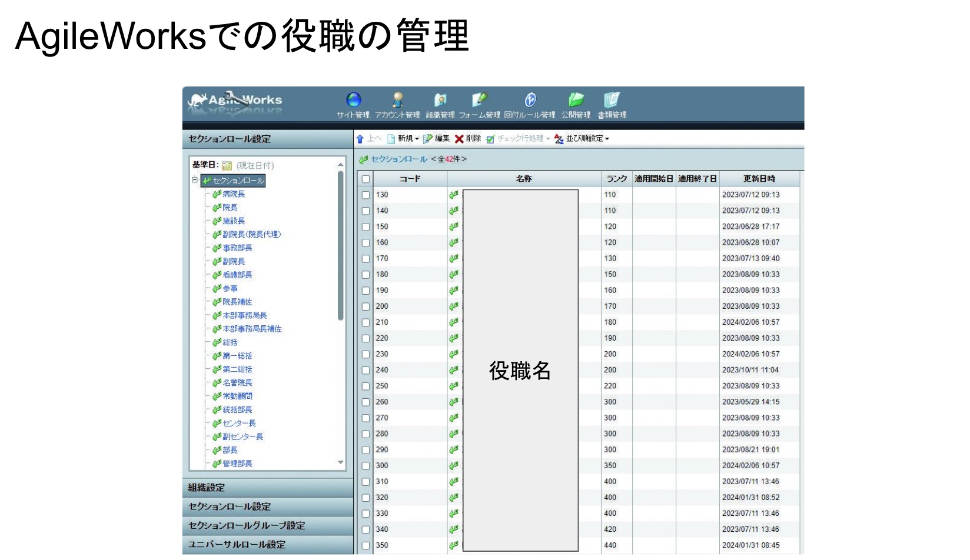Open アカウント管理 user icon
Image resolution: width=970 pixels, height=560 pixels.
[398, 99]
